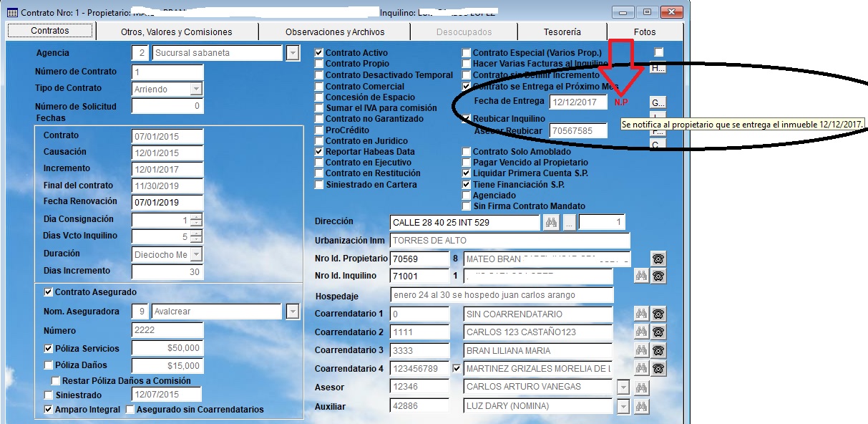Uncheck the Póliza Servicios checkbox
This screenshot has height=424, width=868.
49,349
